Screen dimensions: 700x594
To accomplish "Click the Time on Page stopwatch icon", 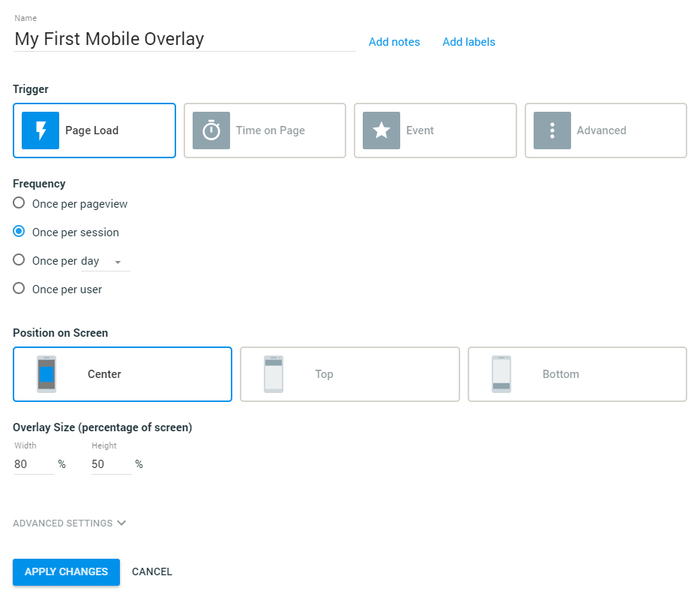I will pyautogui.click(x=211, y=130).
